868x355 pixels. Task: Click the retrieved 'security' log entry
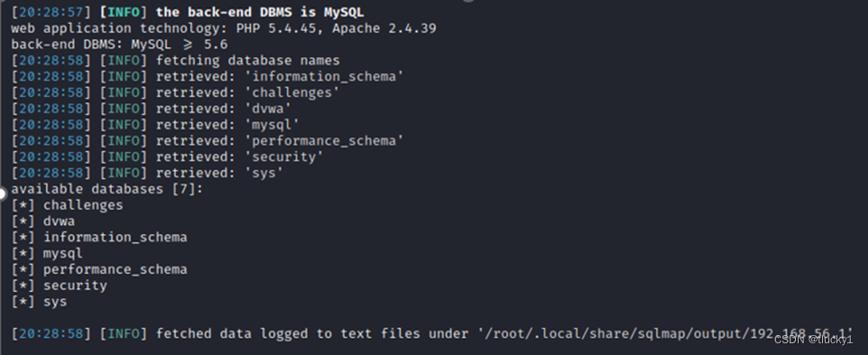pyautogui.click(x=167, y=157)
